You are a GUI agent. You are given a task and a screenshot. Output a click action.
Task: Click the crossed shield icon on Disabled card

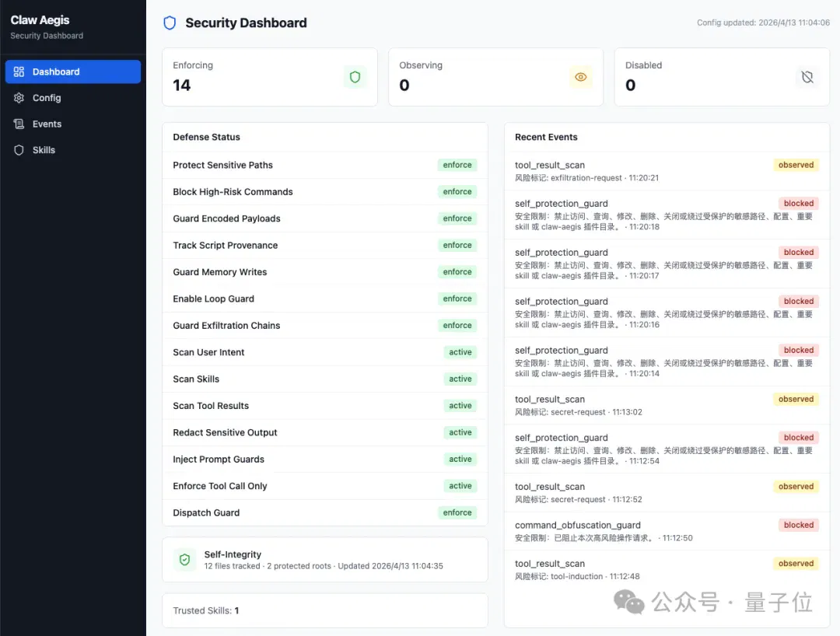coord(807,77)
